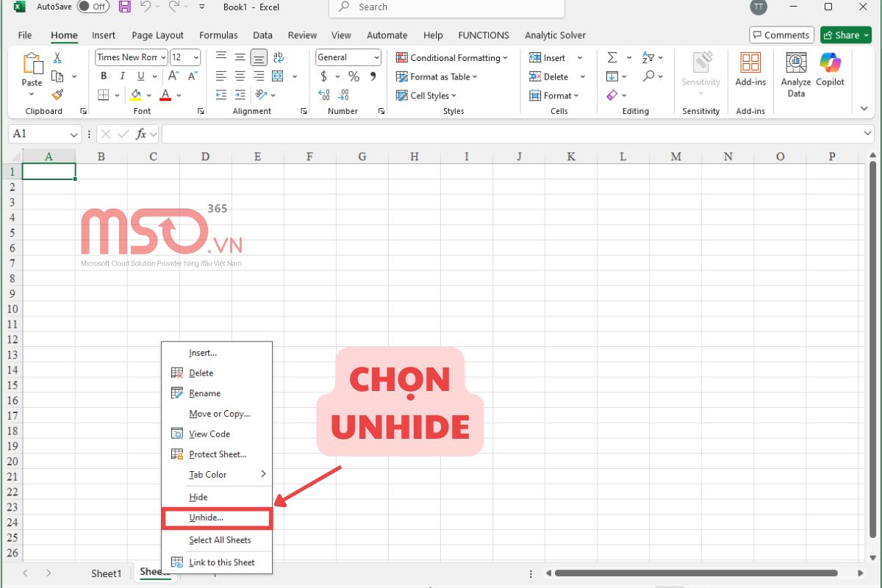Open the Formulas tab
Image resolution: width=882 pixels, height=588 pixels.
coord(218,35)
